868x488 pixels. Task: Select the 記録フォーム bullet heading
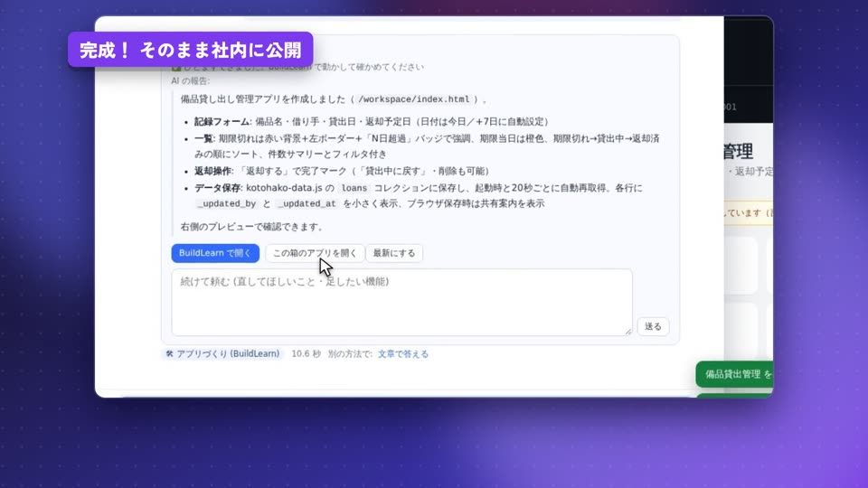(222, 122)
